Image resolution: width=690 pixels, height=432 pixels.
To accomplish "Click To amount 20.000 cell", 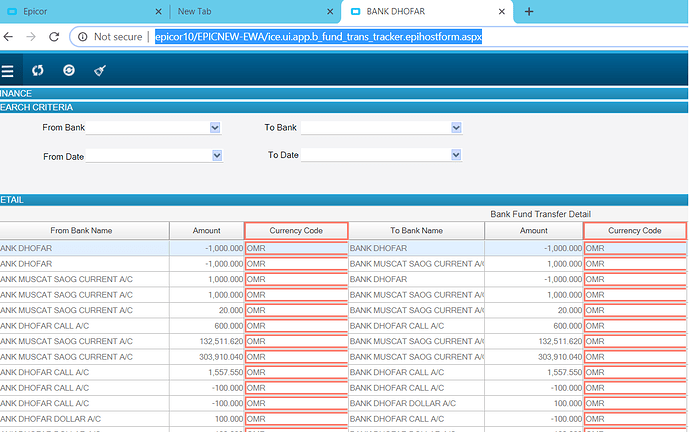I will tap(534, 310).
